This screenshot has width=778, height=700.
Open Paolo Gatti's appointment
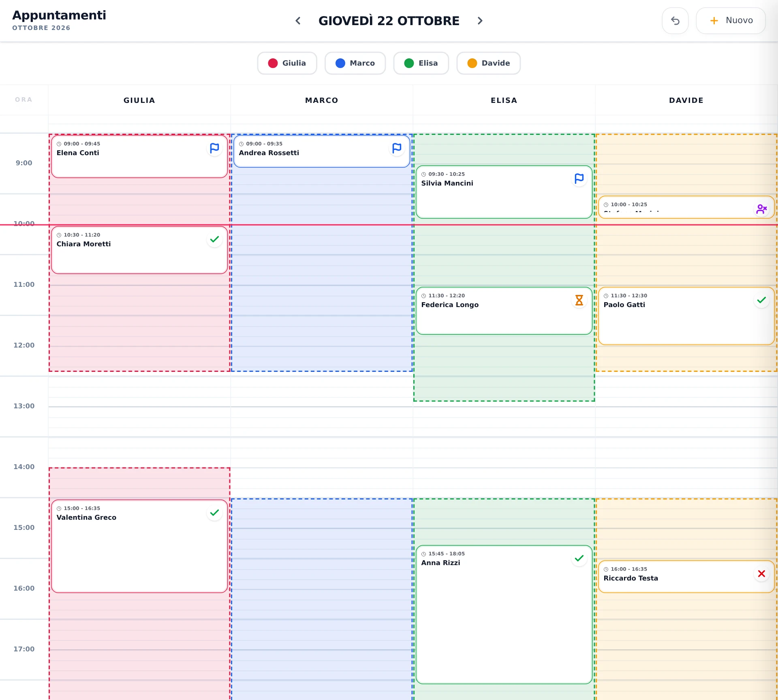(x=686, y=316)
